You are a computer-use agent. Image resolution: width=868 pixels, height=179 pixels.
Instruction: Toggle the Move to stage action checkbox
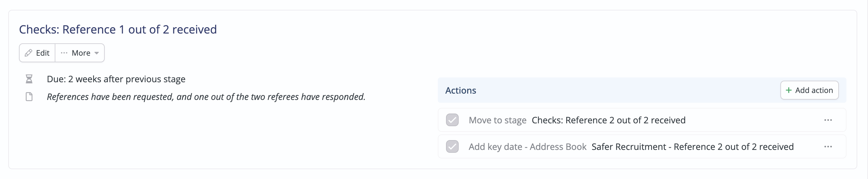tap(452, 120)
